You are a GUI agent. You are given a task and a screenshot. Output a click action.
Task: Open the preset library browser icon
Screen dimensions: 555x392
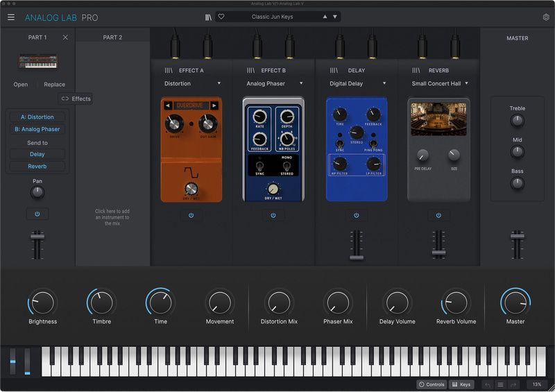(209, 17)
